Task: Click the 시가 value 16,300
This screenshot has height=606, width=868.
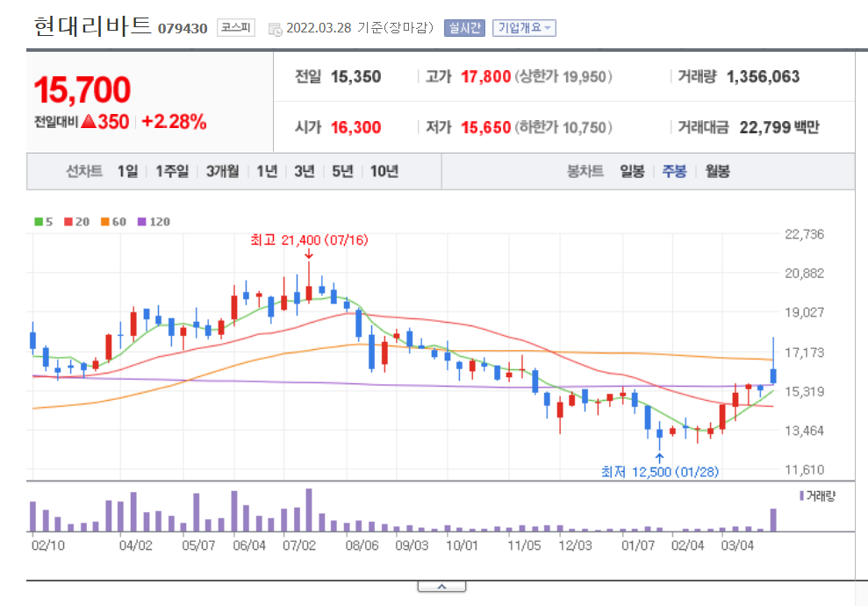Action: tap(356, 127)
